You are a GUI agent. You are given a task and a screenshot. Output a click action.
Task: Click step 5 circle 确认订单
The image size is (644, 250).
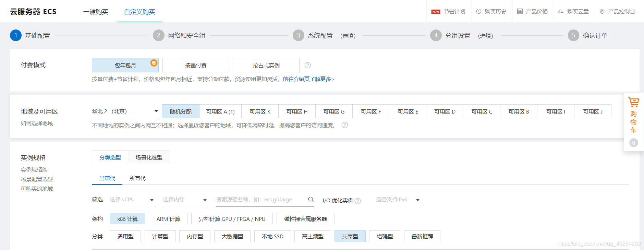pos(574,35)
